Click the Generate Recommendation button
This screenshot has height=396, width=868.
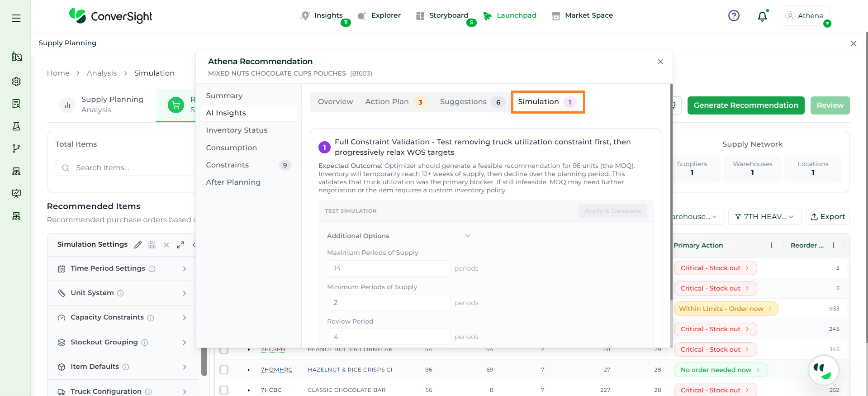(745, 105)
